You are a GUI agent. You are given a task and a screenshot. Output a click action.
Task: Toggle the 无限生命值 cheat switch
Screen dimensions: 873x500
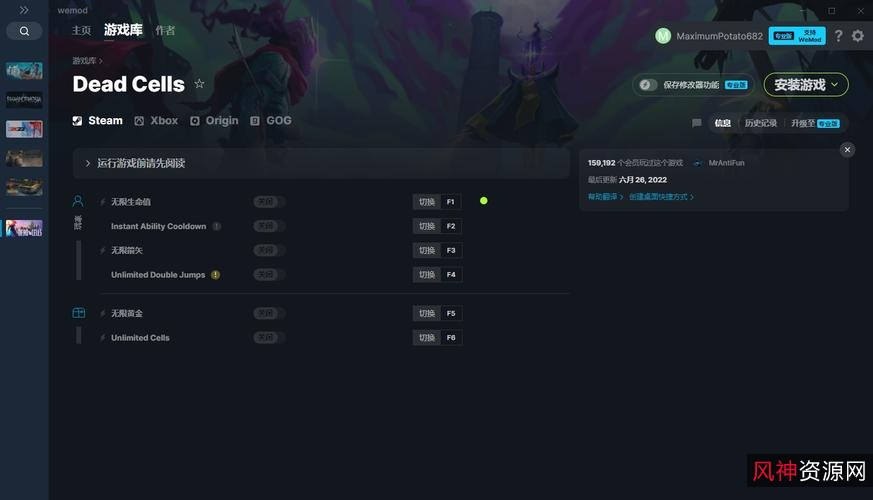tap(269, 202)
